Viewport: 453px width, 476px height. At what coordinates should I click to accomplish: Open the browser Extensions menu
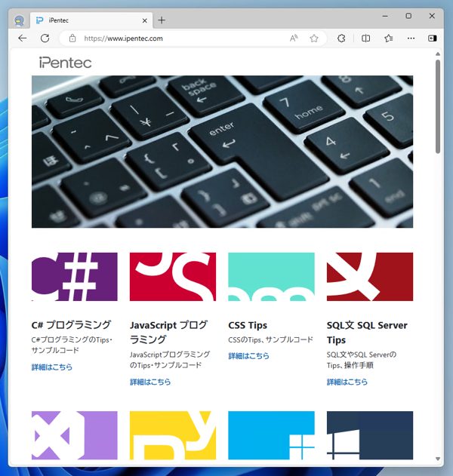click(x=341, y=38)
